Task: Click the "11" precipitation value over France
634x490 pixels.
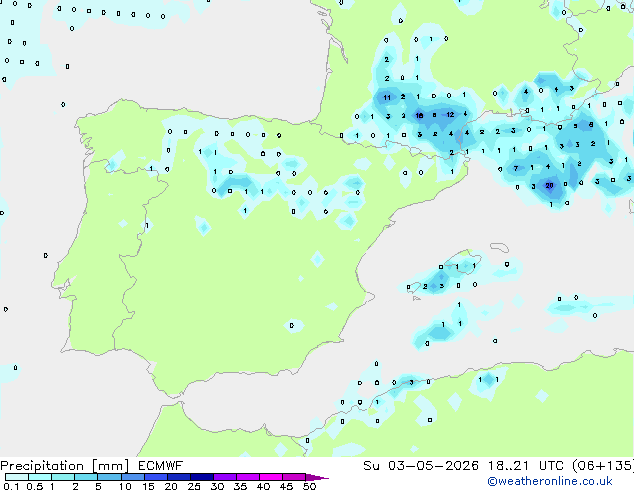Action: click(387, 97)
